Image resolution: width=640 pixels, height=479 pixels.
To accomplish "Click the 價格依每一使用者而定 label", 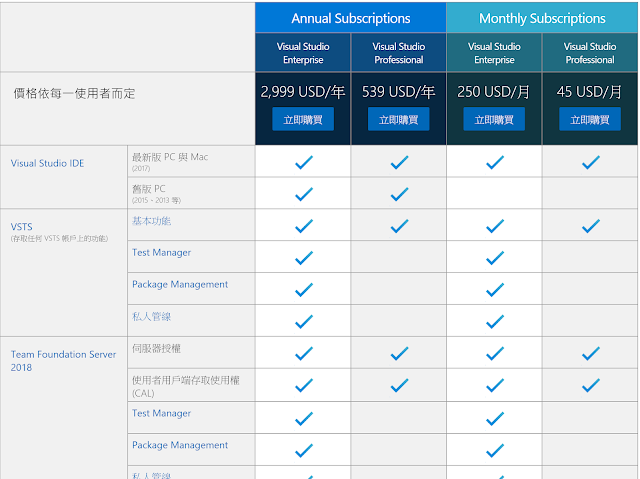I will [x=74, y=93].
